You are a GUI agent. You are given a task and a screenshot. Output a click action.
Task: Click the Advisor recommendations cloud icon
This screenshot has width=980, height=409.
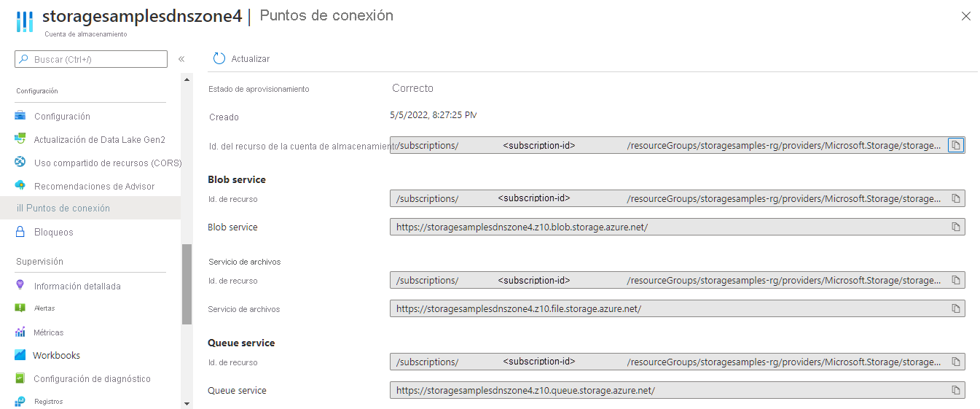[x=20, y=186]
